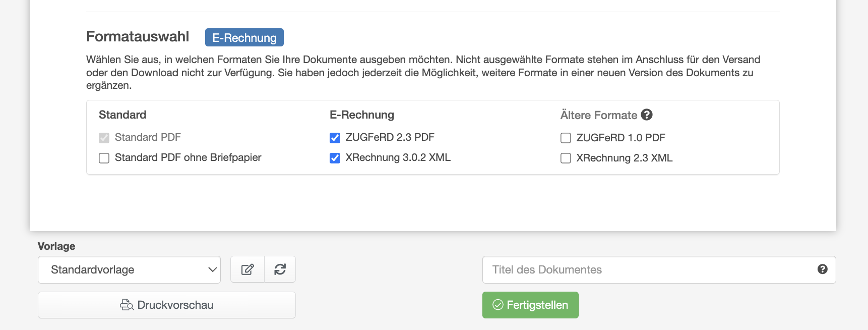Viewport: 868px width, 330px height.
Task: Focus the Titel des Dokumentes field
Action: tap(650, 269)
